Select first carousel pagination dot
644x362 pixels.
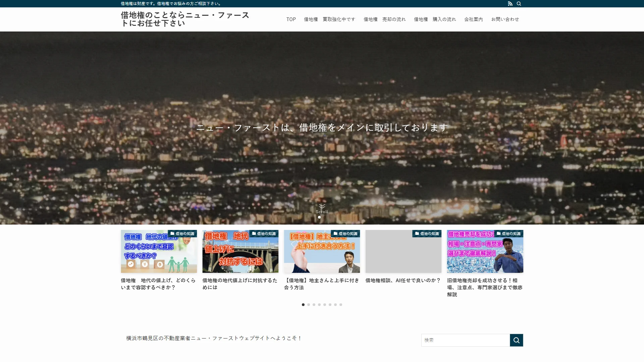tap(303, 305)
